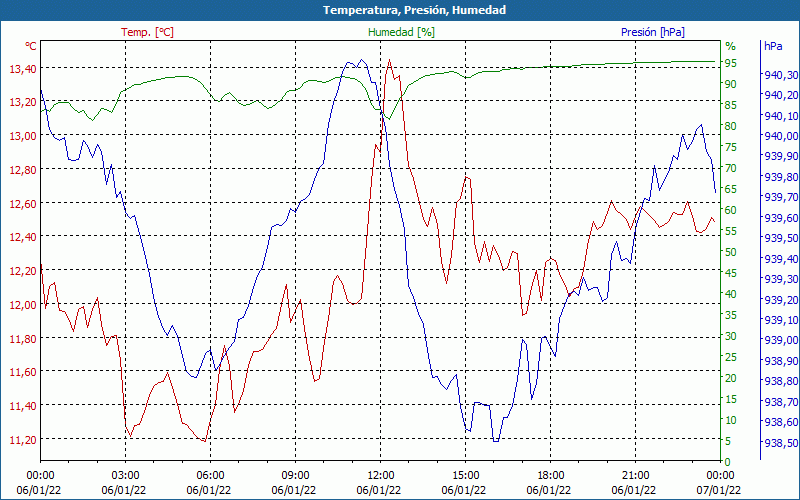The image size is (800, 500).
Task: Click the "80" humidity axis value
Action: (x=731, y=126)
